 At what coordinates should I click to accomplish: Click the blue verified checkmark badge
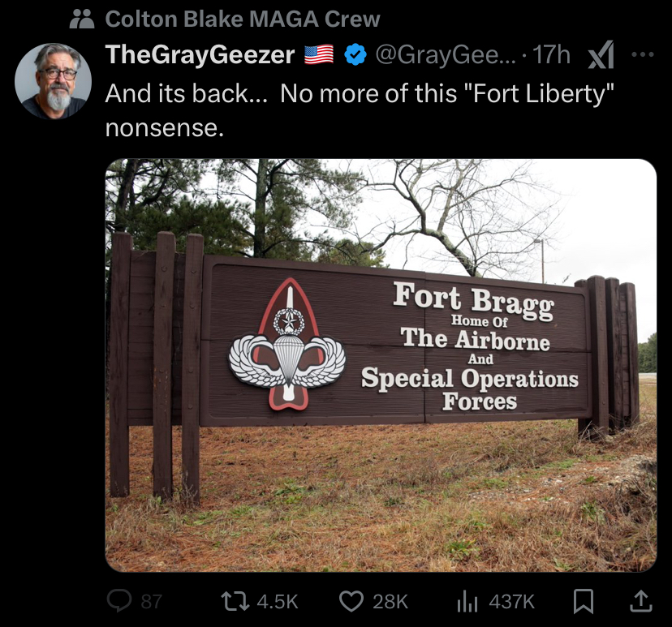click(355, 55)
